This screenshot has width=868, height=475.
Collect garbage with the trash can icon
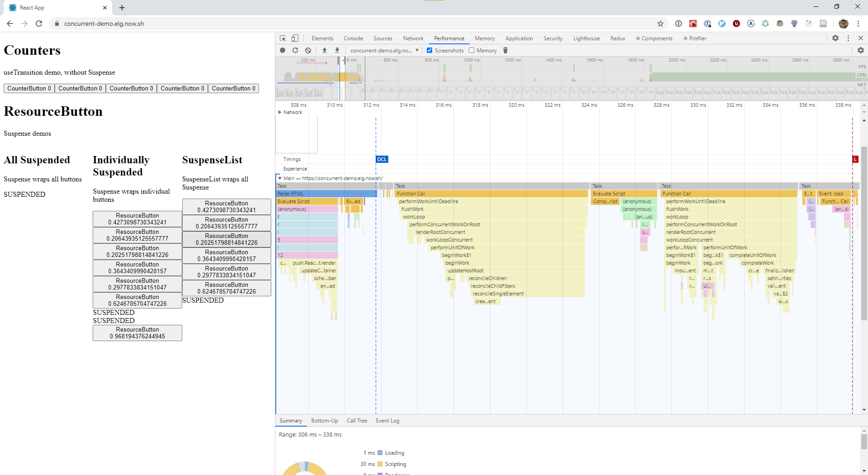pos(505,50)
